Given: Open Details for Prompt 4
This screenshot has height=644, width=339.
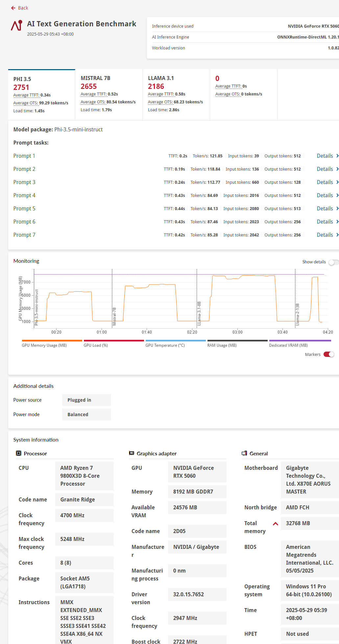Looking at the screenshot, I should click(x=327, y=195).
